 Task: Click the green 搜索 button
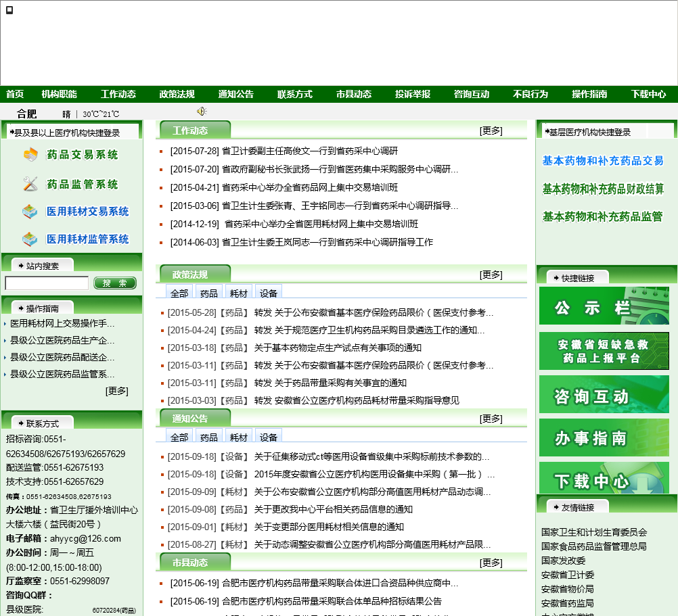[x=115, y=283]
